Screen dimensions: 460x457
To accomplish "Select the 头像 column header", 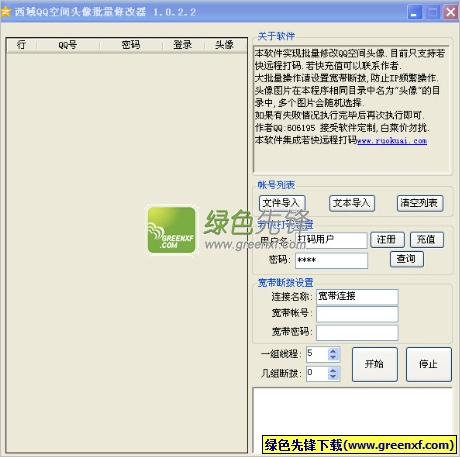I will [224, 45].
